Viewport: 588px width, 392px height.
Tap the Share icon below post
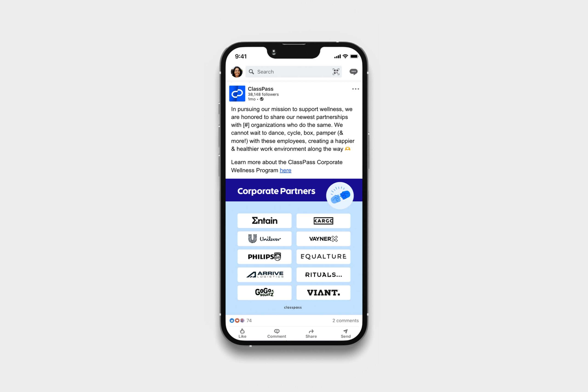311,332
